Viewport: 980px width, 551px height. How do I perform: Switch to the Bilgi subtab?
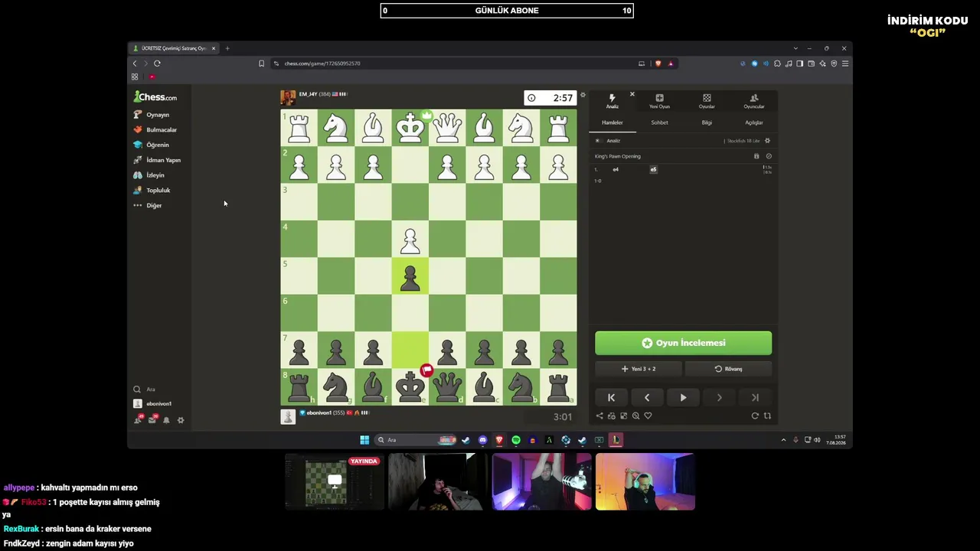[707, 122]
